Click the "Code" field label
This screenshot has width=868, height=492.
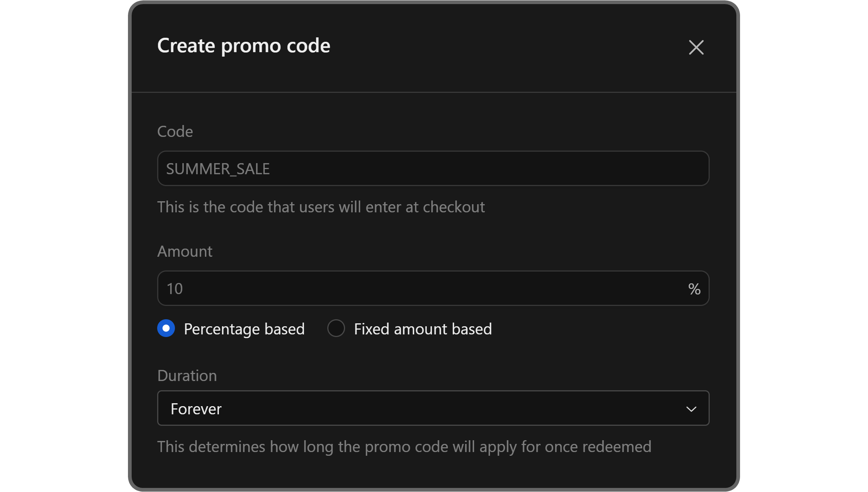pyautogui.click(x=175, y=131)
